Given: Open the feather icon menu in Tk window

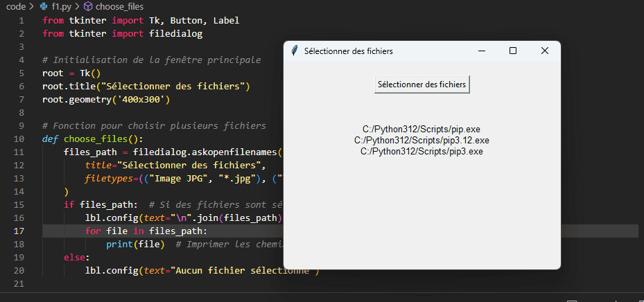Looking at the screenshot, I should [x=294, y=51].
